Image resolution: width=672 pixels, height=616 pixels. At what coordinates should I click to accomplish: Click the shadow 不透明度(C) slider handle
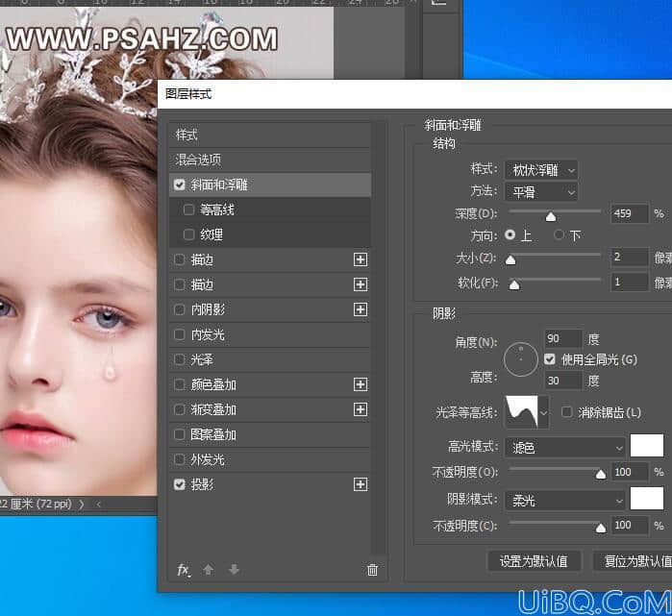coord(601,528)
